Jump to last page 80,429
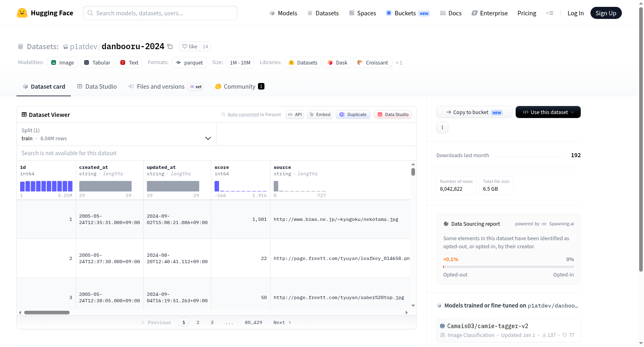The height and width of the screenshot is (347, 644). point(254,322)
